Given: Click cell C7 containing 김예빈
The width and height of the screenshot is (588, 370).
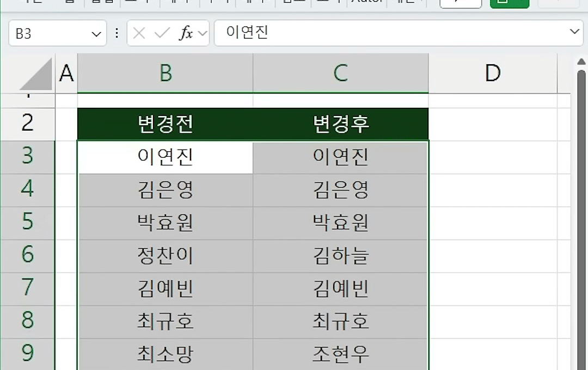Looking at the screenshot, I should click(x=340, y=289).
